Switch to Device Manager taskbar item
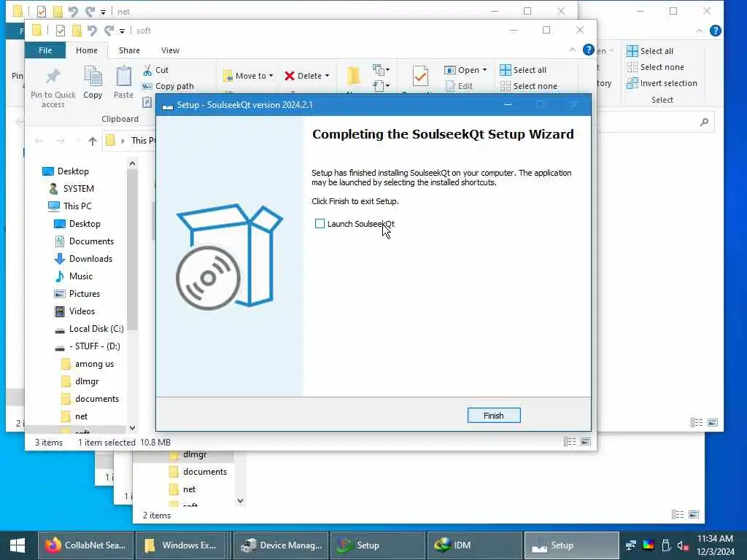This screenshot has height=560, width=747. 281,545
